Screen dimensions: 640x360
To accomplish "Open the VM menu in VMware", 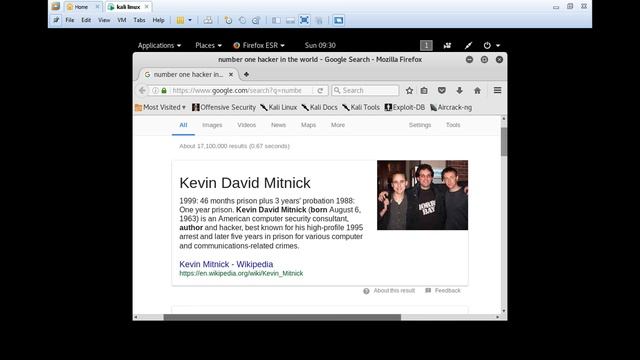I will 122,20.
